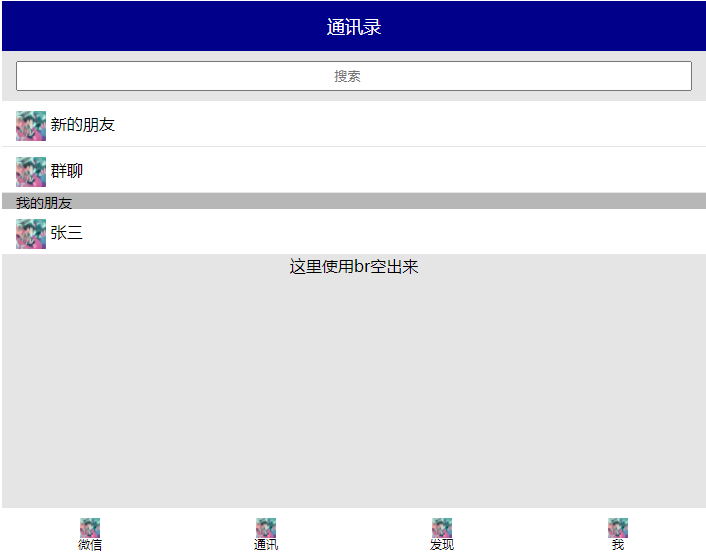
Task: Tap the 微信 tab icon
Action: click(x=90, y=527)
